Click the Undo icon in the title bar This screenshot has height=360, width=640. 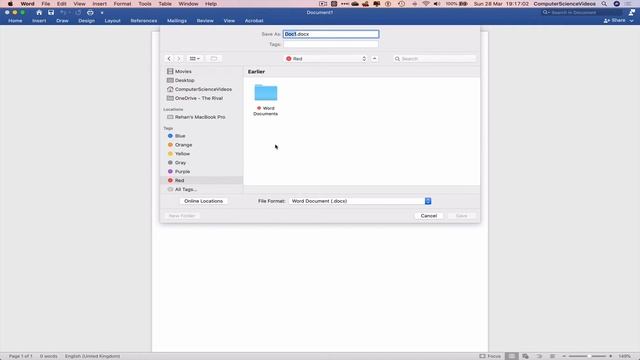click(64, 13)
